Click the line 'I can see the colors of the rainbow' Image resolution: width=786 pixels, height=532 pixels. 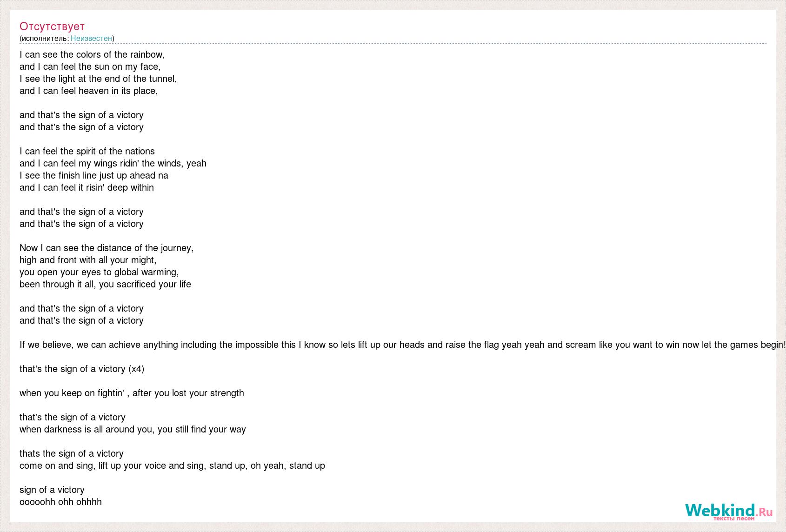pos(92,54)
